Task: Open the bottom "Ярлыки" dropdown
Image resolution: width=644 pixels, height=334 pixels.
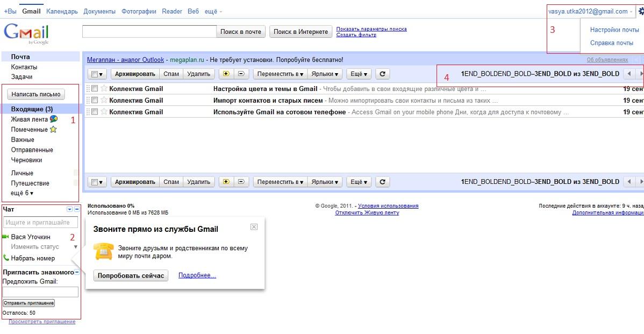Action: 325,182
